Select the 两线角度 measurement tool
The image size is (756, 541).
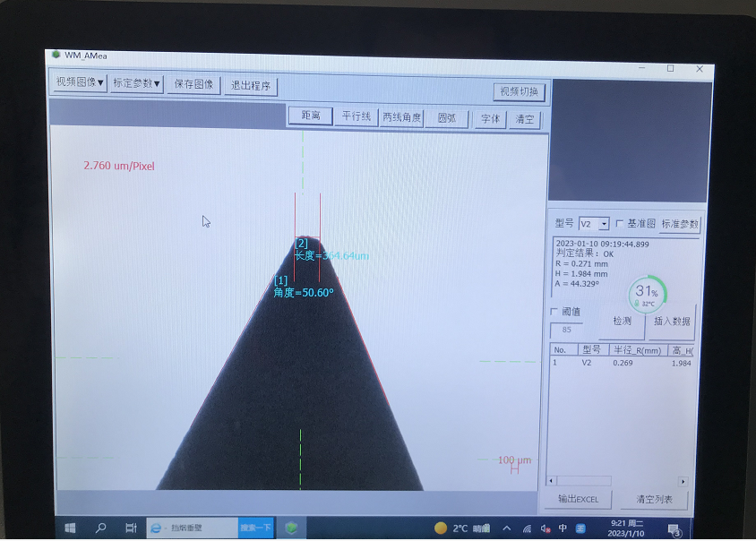401,117
